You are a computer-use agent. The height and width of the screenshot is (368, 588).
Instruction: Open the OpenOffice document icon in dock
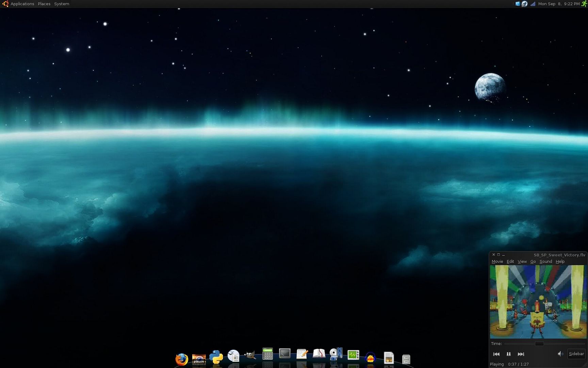(233, 356)
